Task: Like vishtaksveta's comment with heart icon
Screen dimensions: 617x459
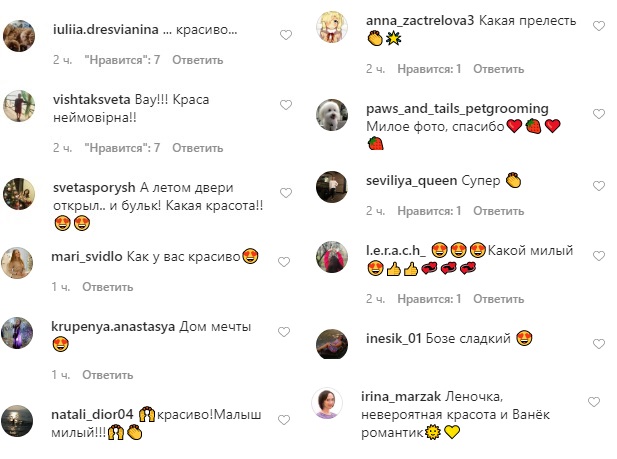Action: [286, 105]
